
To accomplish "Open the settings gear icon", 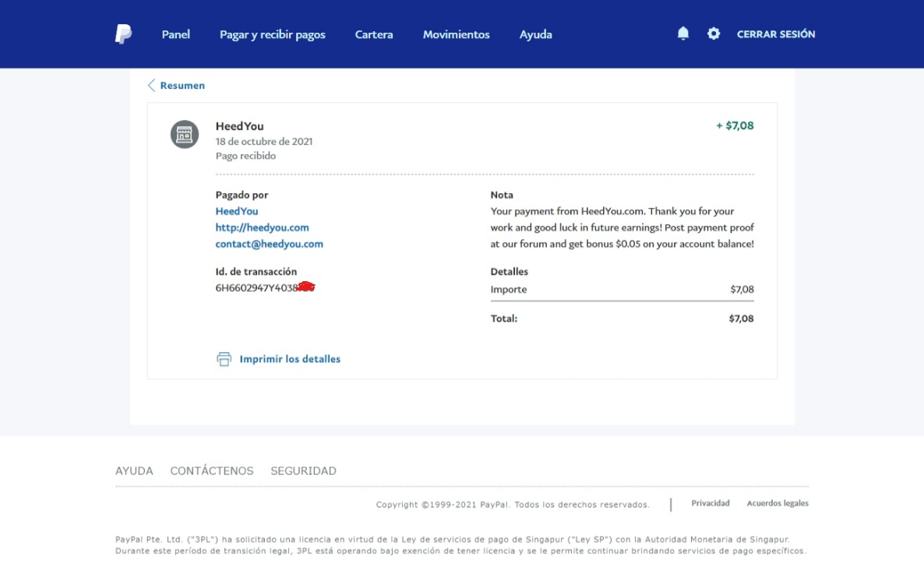I will [714, 33].
